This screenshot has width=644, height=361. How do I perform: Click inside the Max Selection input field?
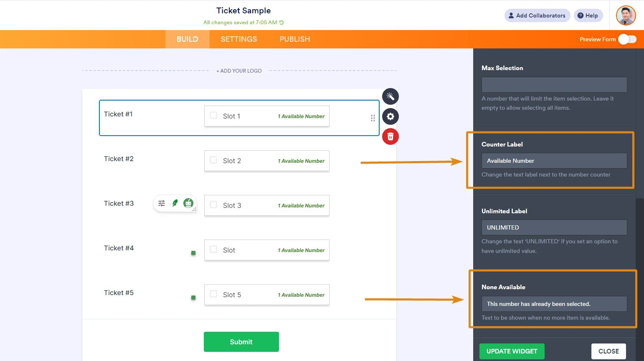(554, 84)
